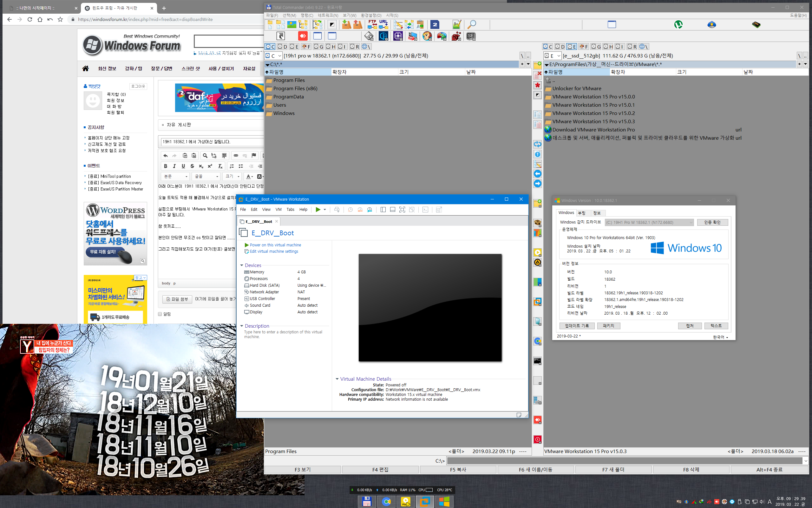Open 환경설정(O) menu in Total Commander

371,16
